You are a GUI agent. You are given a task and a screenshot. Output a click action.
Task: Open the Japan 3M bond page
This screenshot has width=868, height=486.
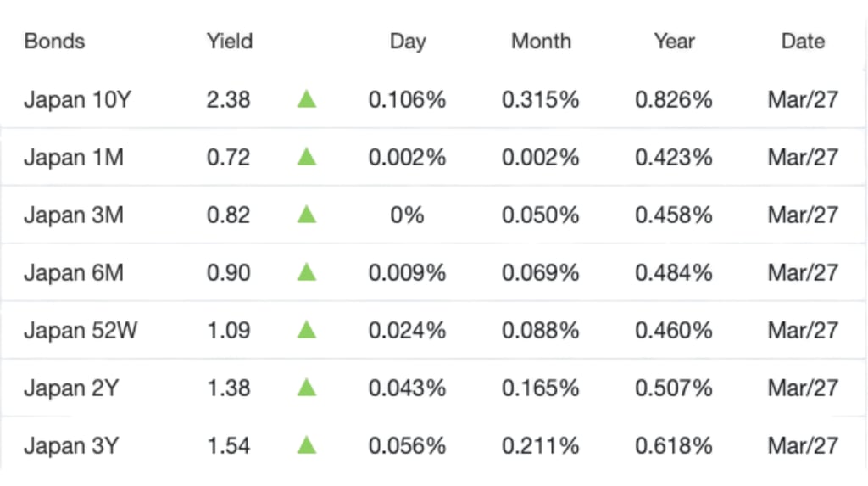click(x=74, y=215)
